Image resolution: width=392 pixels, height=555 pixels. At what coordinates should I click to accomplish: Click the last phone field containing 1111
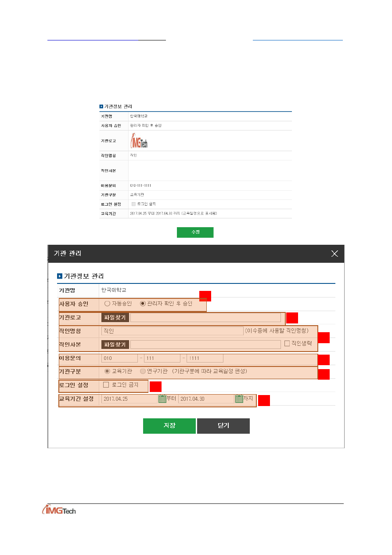pyautogui.click(x=205, y=359)
